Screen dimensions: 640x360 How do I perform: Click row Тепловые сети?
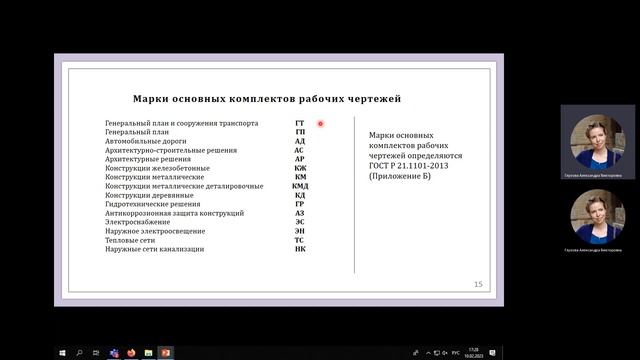(130, 240)
